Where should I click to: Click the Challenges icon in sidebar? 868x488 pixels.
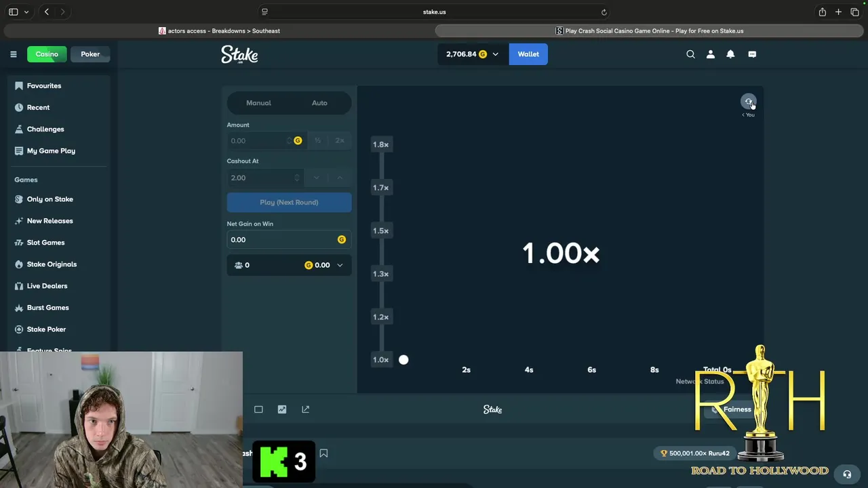click(19, 129)
